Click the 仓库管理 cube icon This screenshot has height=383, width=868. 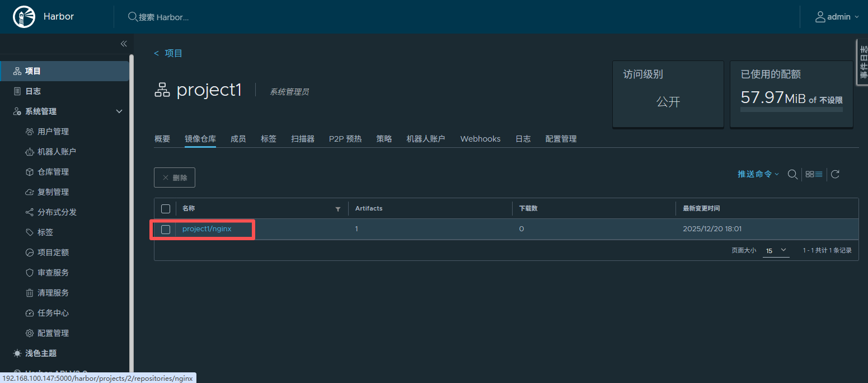(x=30, y=172)
